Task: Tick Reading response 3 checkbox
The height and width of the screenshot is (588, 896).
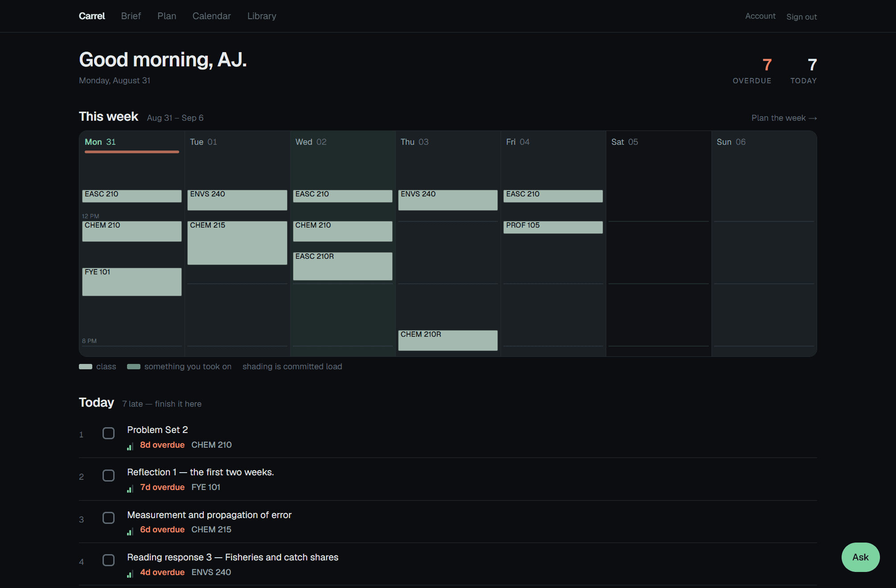Action: [x=108, y=560]
